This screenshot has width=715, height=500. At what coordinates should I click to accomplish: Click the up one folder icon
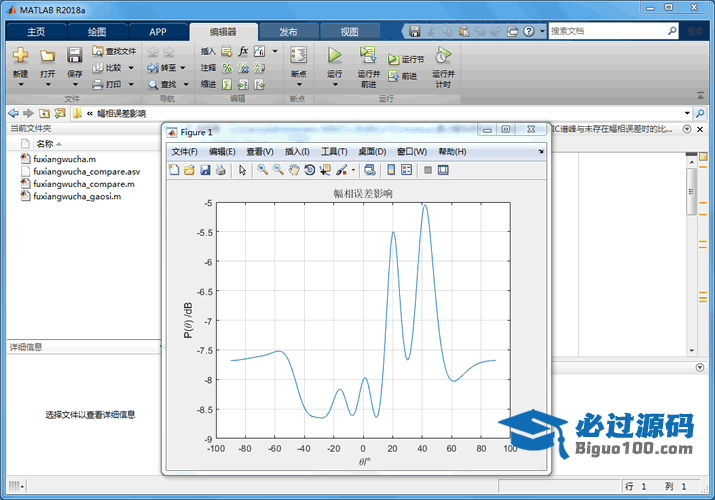(x=44, y=113)
